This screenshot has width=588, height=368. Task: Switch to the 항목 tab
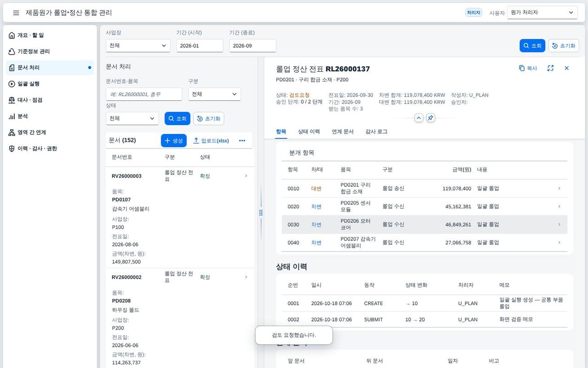point(281,132)
